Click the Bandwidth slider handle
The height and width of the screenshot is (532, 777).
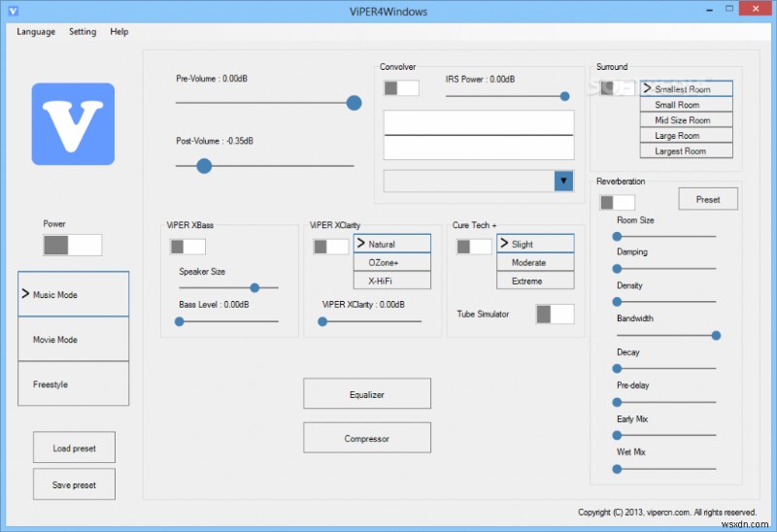click(x=716, y=335)
